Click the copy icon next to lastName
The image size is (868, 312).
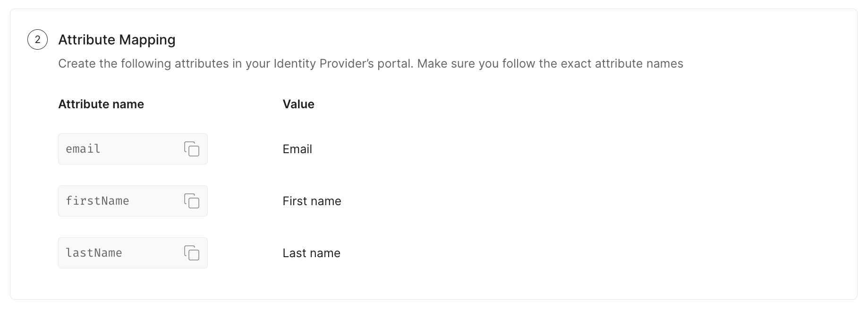[193, 253]
